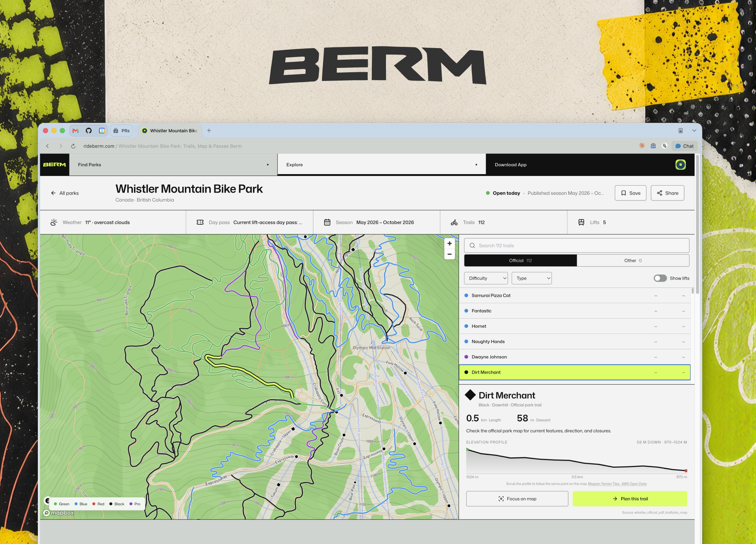756x544 pixels.
Task: Click the Mapbox logo
Action: [x=59, y=513]
